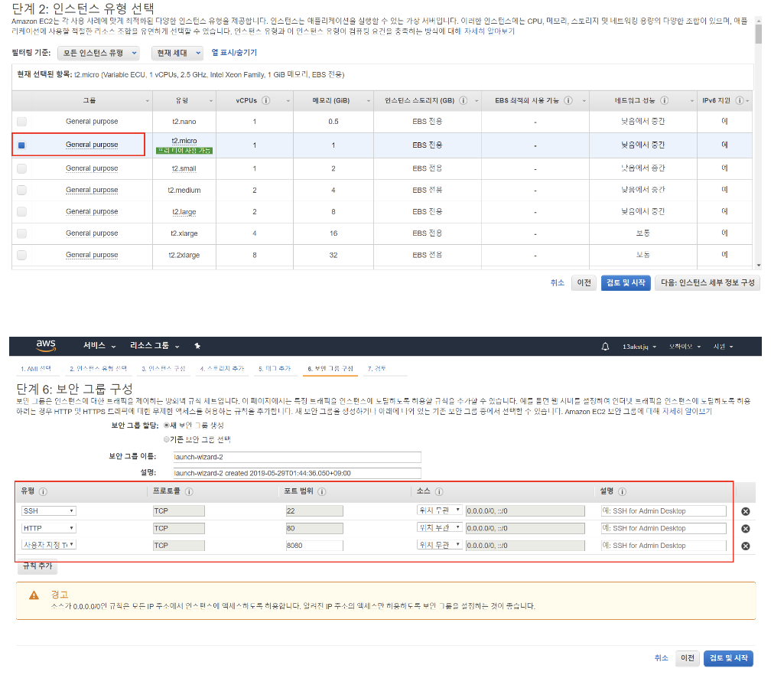The width and height of the screenshot is (784, 675).
Task: Click the pin shortcut icon in navbar
Action: coord(197,346)
